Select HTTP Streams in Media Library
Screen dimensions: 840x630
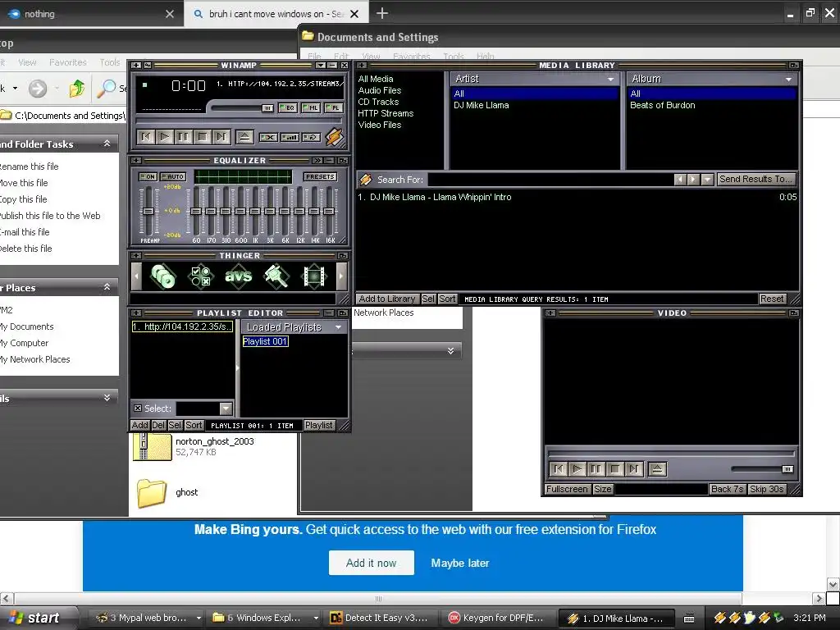(386, 113)
